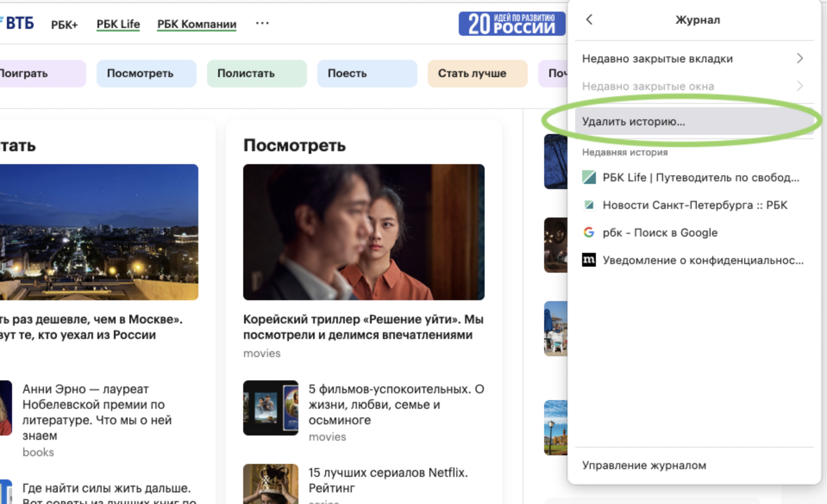The height and width of the screenshot is (504, 827).
Task: Open article 5 фильмов-успокоительных
Action: click(x=396, y=404)
